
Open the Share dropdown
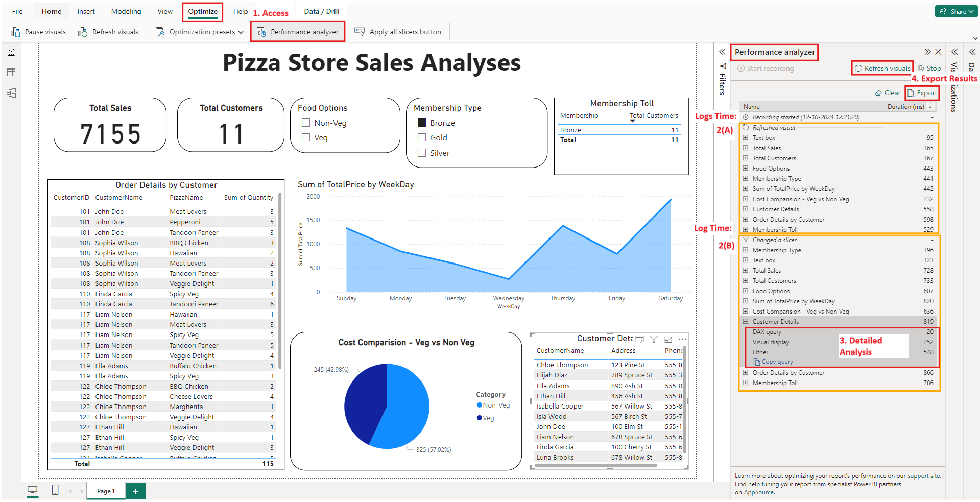(956, 11)
